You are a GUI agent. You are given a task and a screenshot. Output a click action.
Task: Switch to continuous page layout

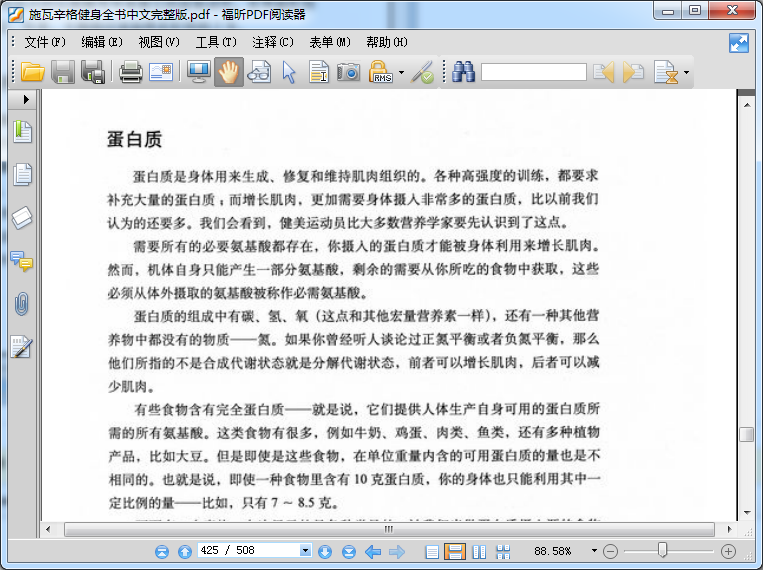point(455,552)
